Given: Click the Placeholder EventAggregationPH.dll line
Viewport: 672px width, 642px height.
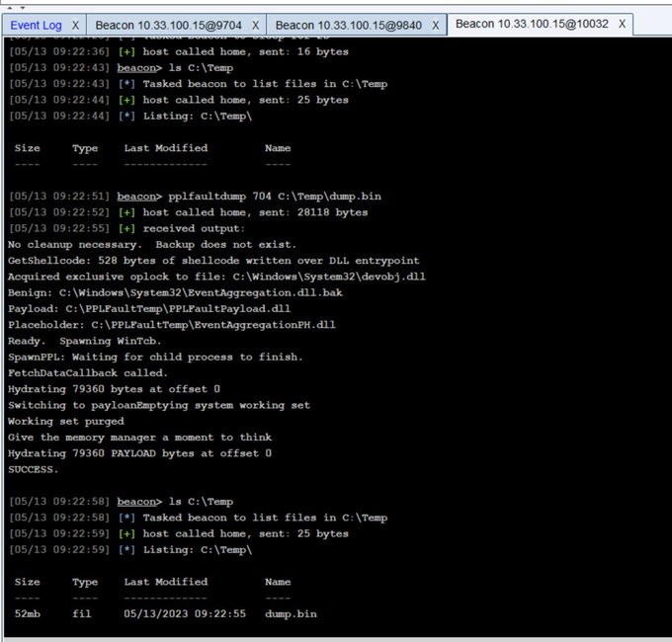Looking at the screenshot, I should [x=171, y=325].
